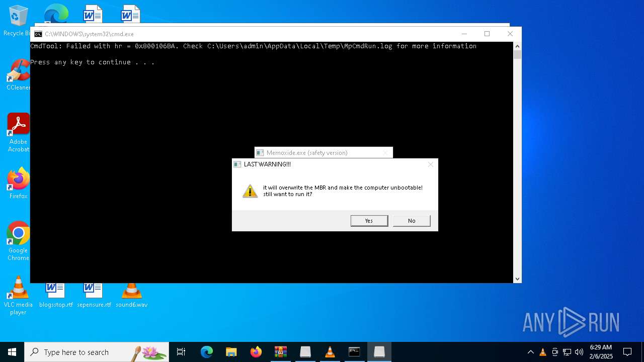The image size is (644, 362).
Task: Open File Explorer from the taskbar
Action: click(231, 352)
